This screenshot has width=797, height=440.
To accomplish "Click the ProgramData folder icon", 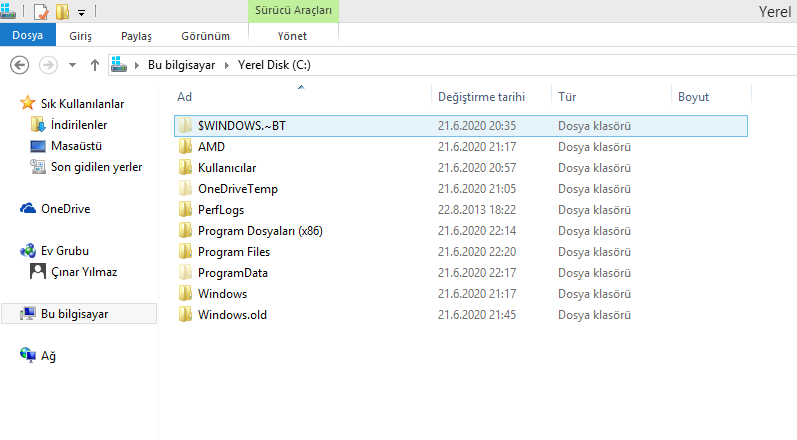I will 186,272.
